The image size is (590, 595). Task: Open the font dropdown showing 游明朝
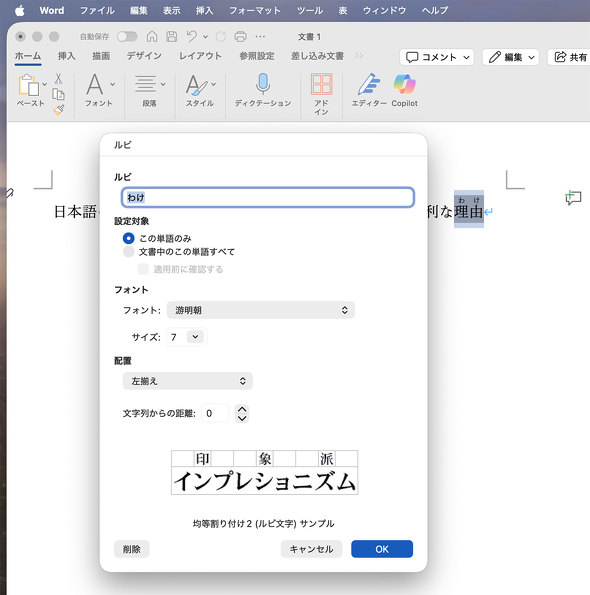click(261, 310)
